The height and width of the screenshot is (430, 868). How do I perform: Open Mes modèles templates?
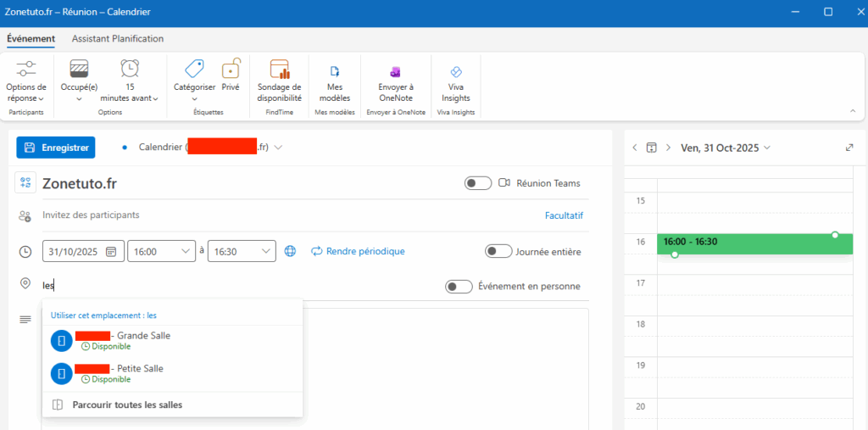(334, 81)
